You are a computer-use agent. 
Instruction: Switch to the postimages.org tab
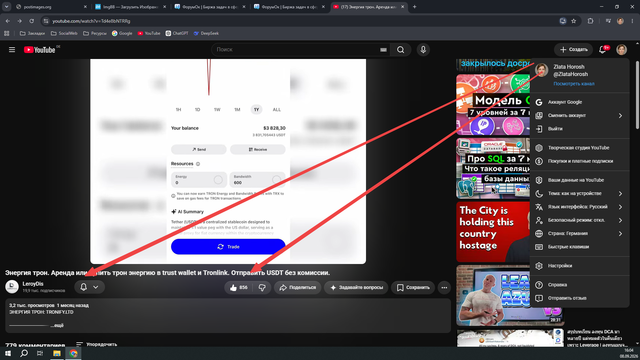coord(51,7)
